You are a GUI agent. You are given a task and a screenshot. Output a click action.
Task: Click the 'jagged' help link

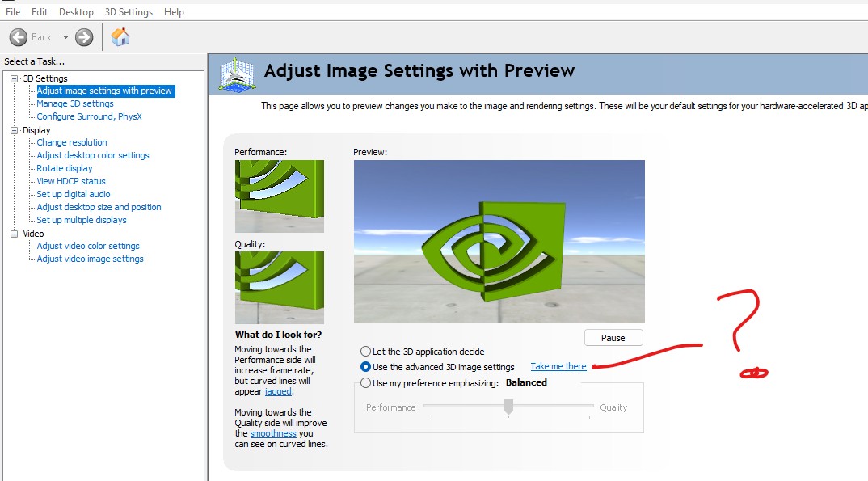pos(277,391)
